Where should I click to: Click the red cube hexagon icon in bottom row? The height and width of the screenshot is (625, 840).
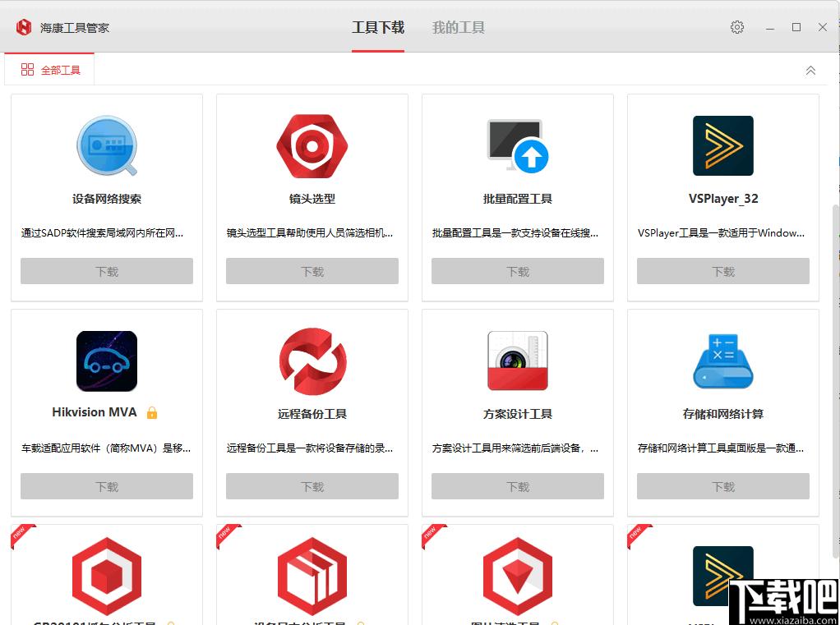tap(107, 577)
